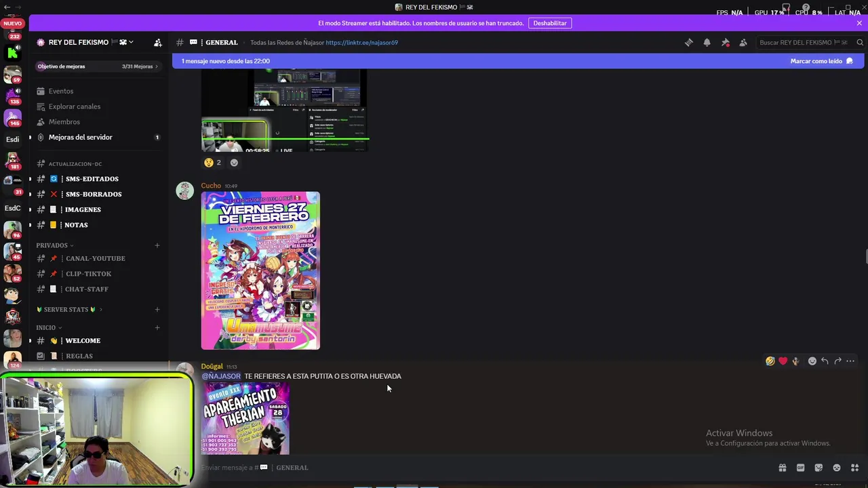Open the apps launcher icon in message bar
868x488 pixels.
pos(854,468)
